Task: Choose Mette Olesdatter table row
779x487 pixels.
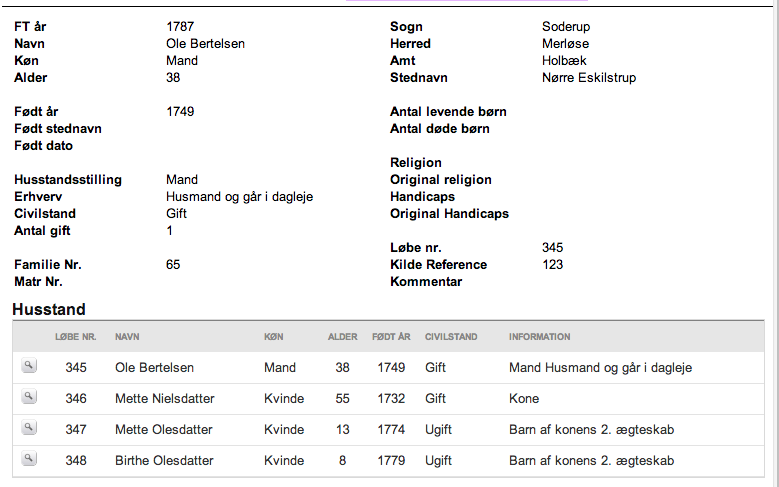Action: click(389, 430)
